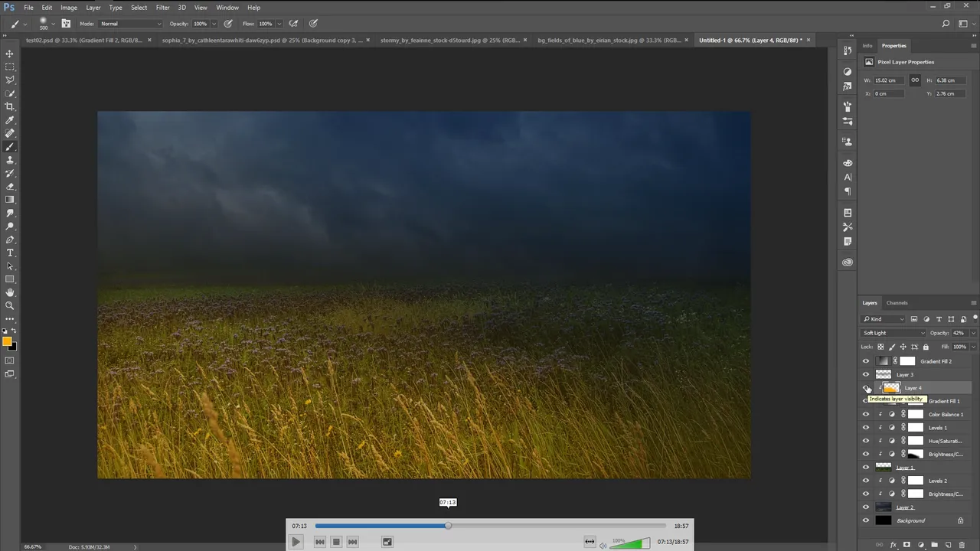This screenshot has height=551, width=980.
Task: Open the Filter menu
Action: point(162,8)
